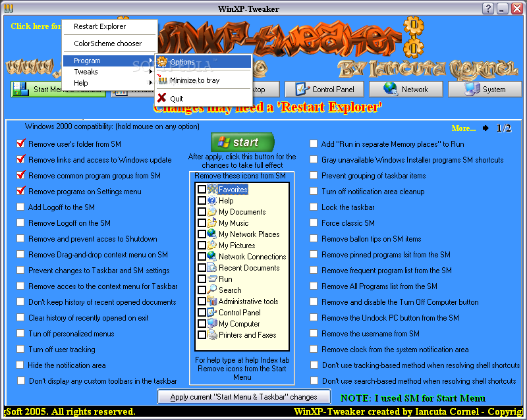
Task: Select 'Printers and Faxes' list entry
Action: tap(248, 335)
